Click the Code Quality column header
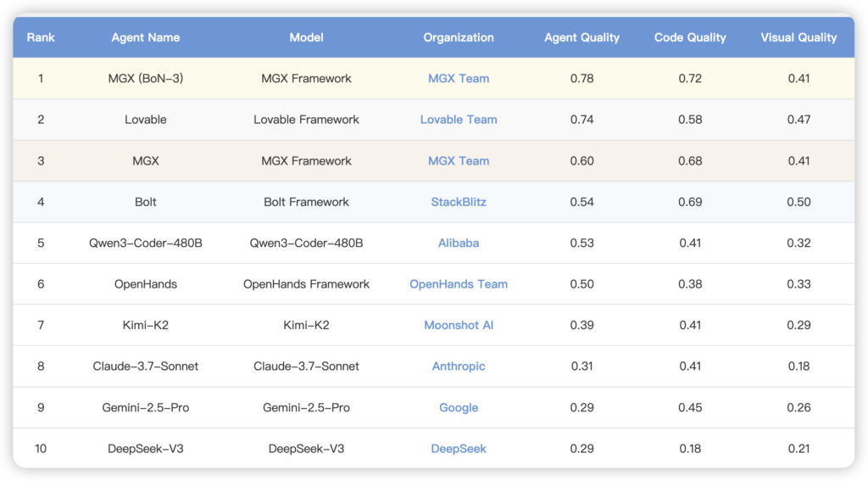The image size is (868, 481). [690, 37]
